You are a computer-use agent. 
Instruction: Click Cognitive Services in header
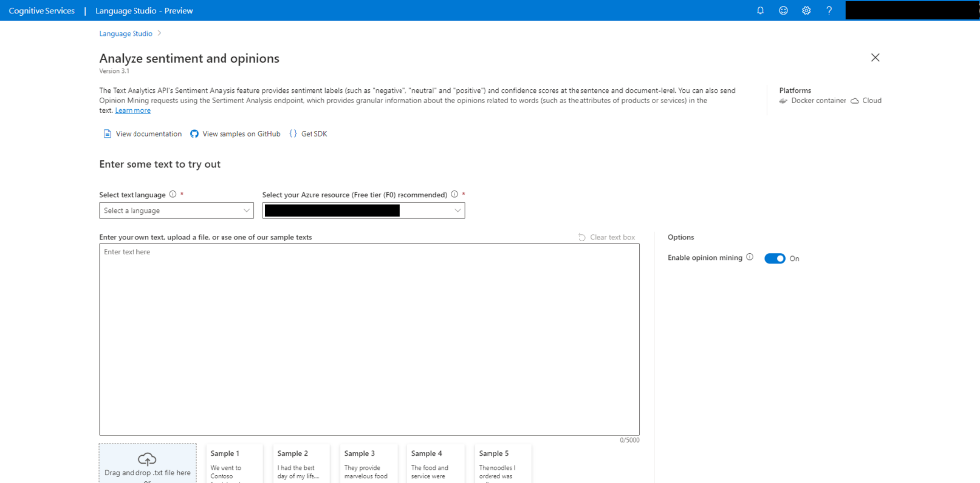click(x=42, y=11)
